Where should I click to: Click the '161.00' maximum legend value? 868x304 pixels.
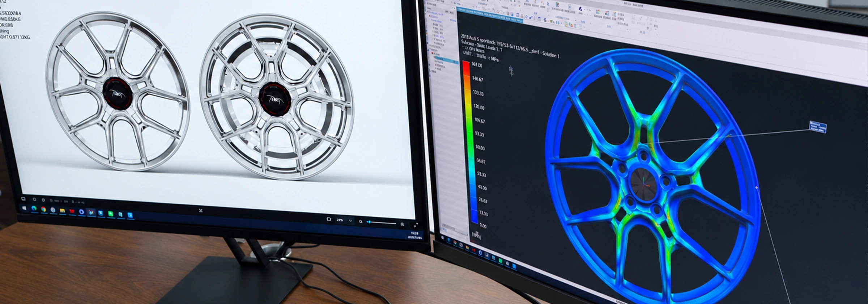click(x=477, y=65)
